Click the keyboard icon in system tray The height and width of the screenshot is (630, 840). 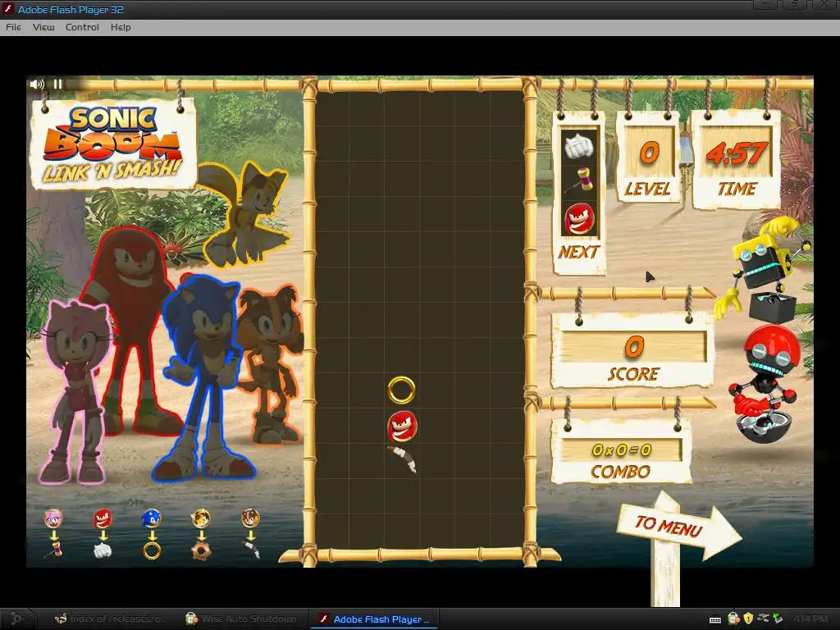[715, 619]
